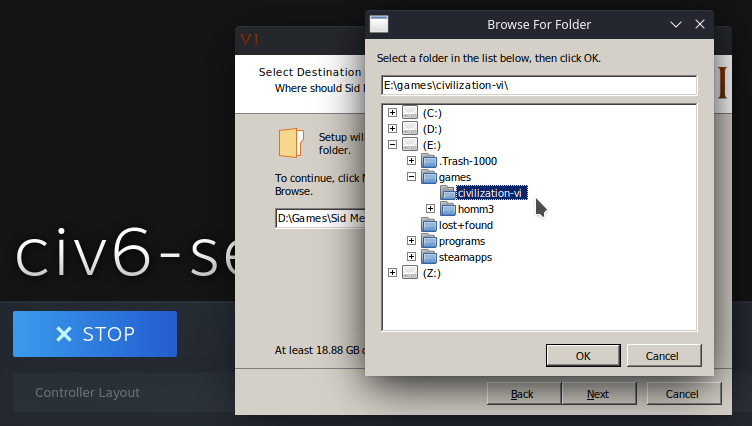Click the (E:) drive icon
Viewport: 752px width, 426px height.
[x=410, y=144]
